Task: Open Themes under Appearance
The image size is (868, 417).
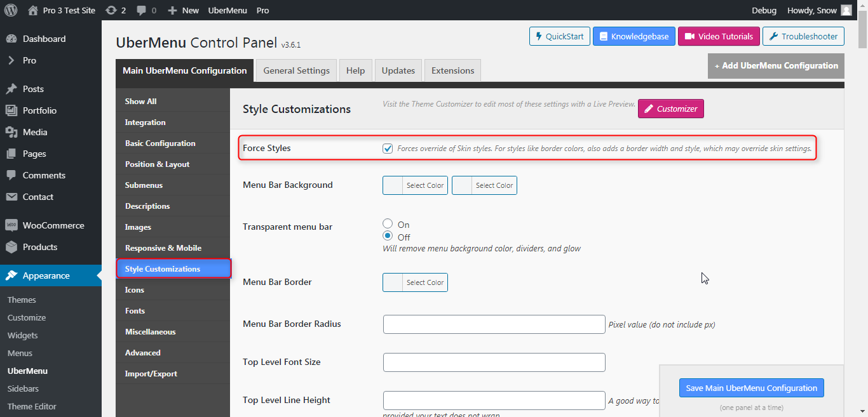Action: click(x=22, y=300)
